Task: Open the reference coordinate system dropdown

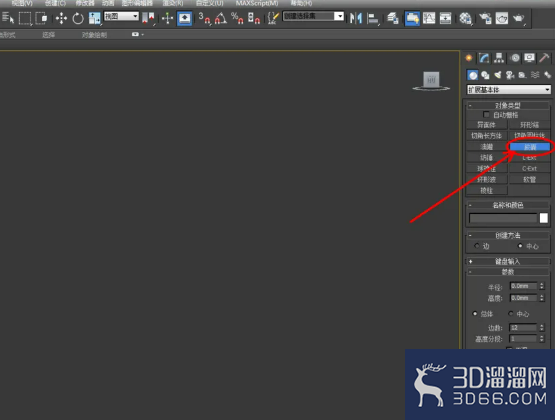Action: point(121,16)
